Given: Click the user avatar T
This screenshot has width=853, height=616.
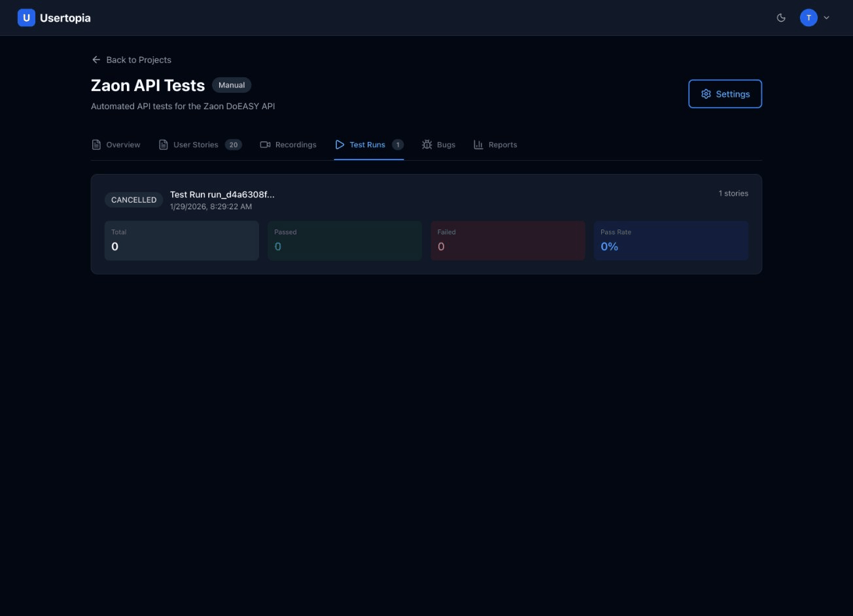Looking at the screenshot, I should (x=809, y=18).
